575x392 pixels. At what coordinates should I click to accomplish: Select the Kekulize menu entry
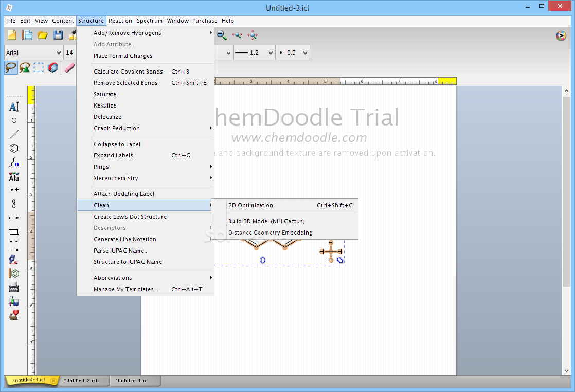click(x=146, y=105)
